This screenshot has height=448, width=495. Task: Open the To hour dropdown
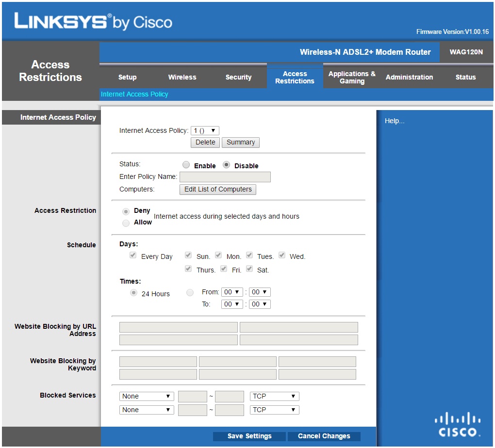point(232,304)
